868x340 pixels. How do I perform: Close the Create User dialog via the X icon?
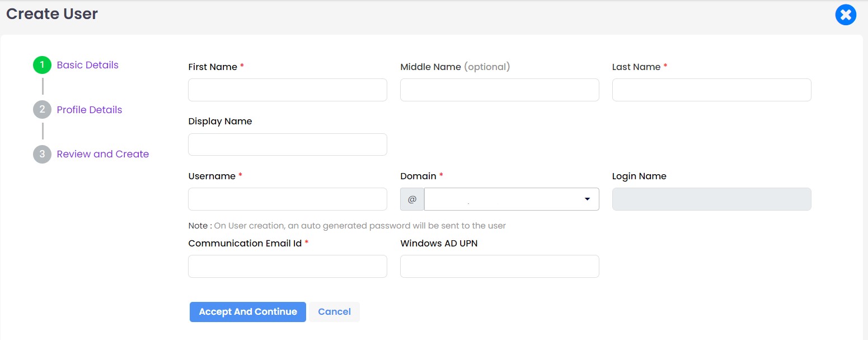coord(845,15)
